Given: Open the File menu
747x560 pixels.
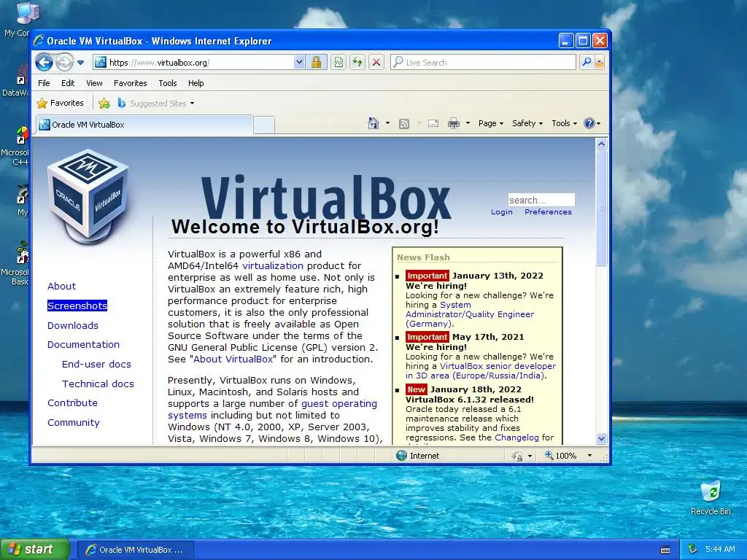Looking at the screenshot, I should pyautogui.click(x=44, y=83).
